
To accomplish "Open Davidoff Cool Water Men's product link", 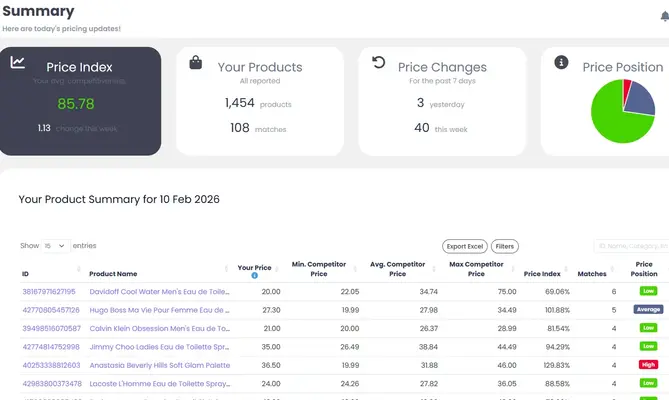I will 159,292.
